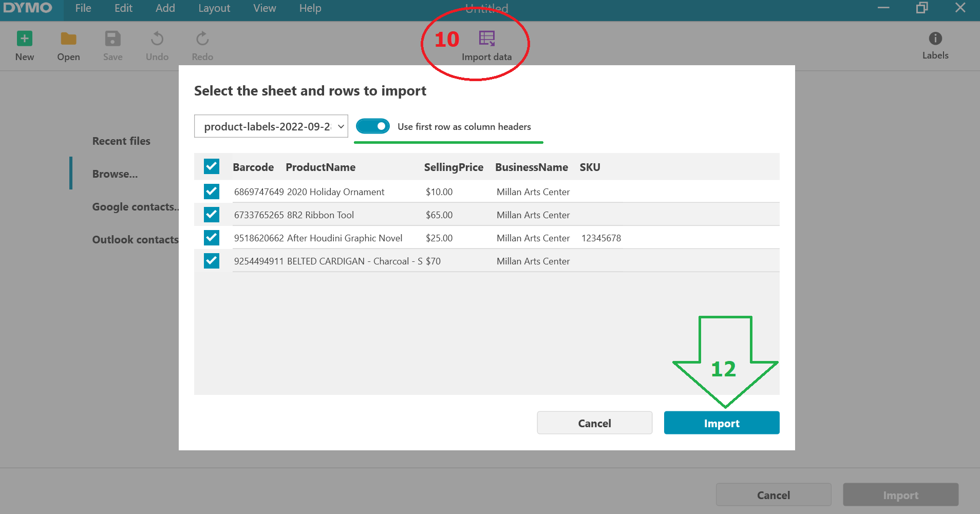Uncheck the BELTED CARDIGAN row checkbox
The image size is (980, 514).
212,261
